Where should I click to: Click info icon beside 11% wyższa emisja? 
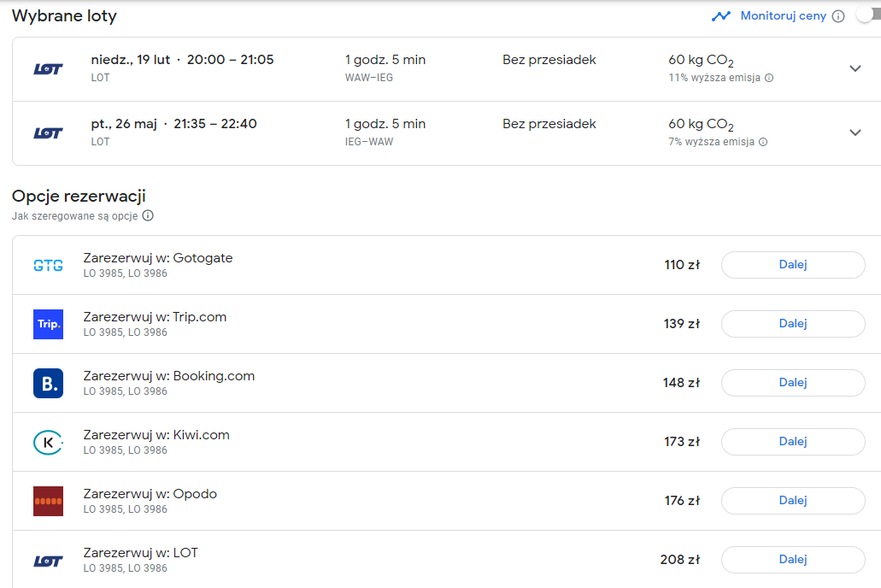click(769, 78)
